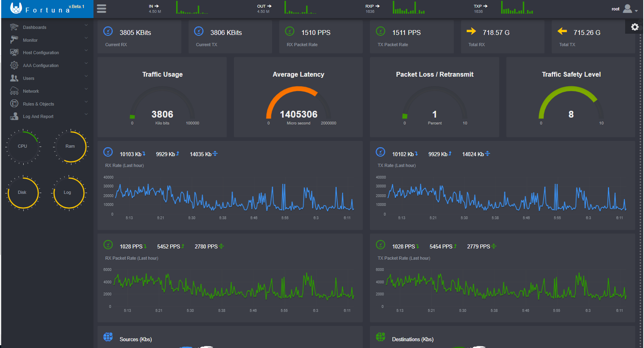Open the settings gear icon
The image size is (644, 348).
[634, 27]
